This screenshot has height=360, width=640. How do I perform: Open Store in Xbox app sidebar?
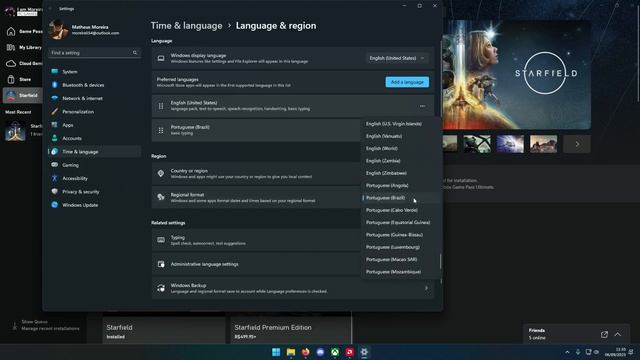(24, 79)
